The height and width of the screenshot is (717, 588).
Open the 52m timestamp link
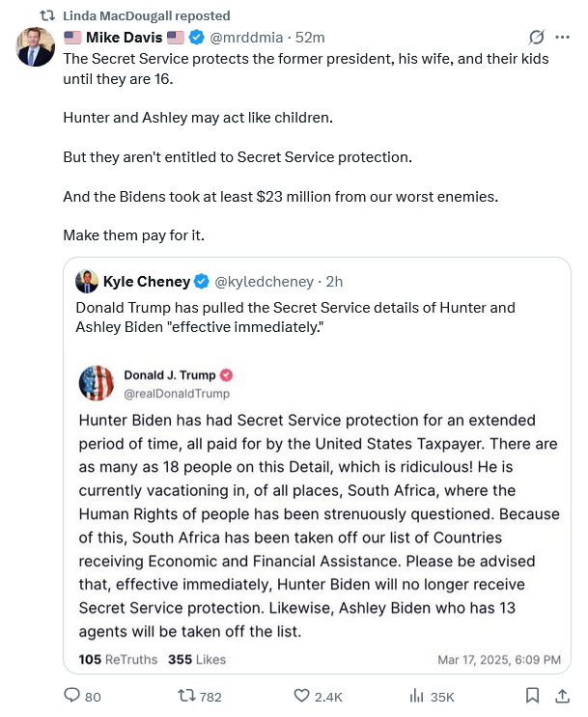(310, 38)
